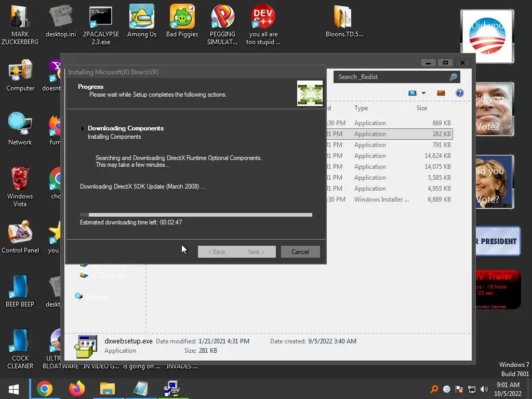Click the PRESIDENT gadget banner

498,241
